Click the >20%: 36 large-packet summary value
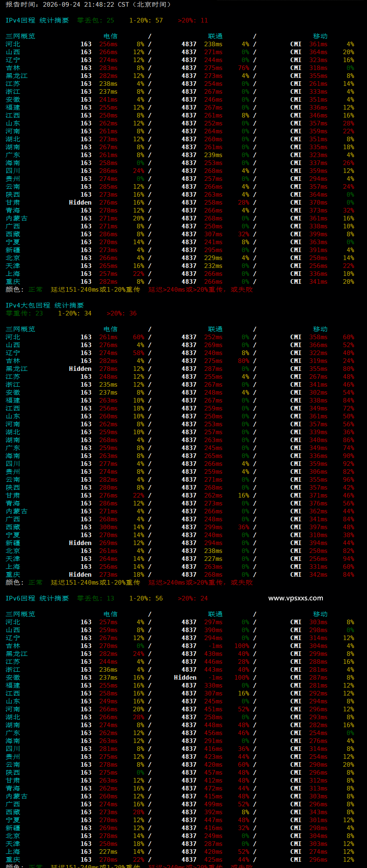The image size is (367, 868). coord(122,313)
